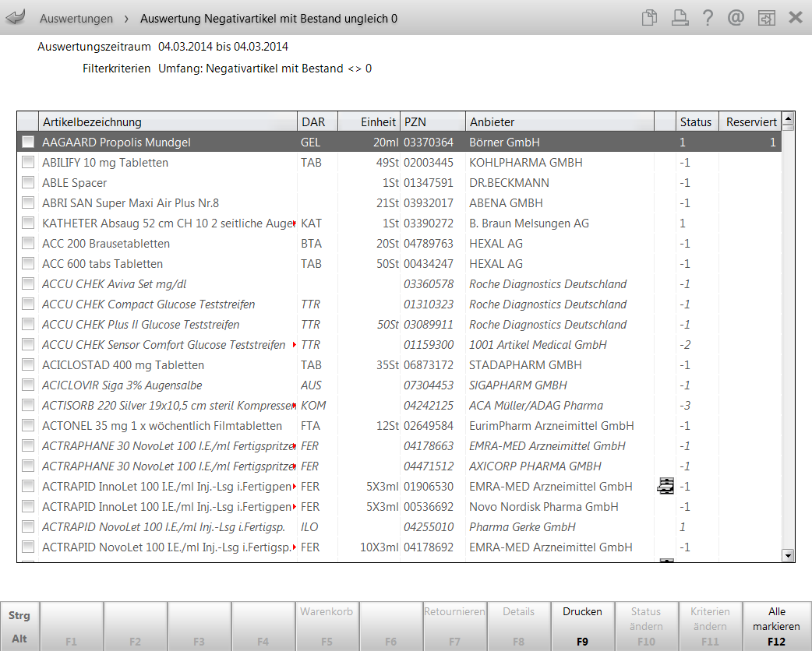The width and height of the screenshot is (812, 651).
Task: Click the Alt modifier key button
Action: [x=19, y=639]
